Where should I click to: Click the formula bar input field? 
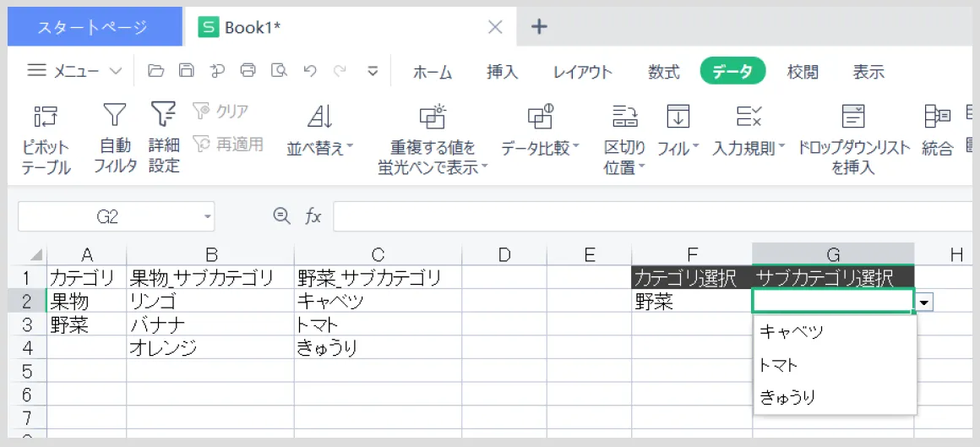click(x=656, y=217)
